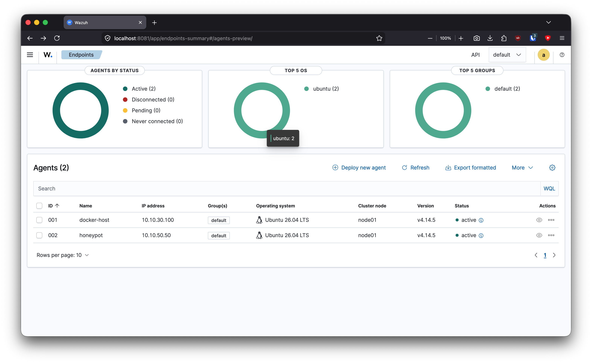Viewport: 592px width, 364px height.
Task: Focus the agents Search field
Action: pyautogui.click(x=287, y=189)
